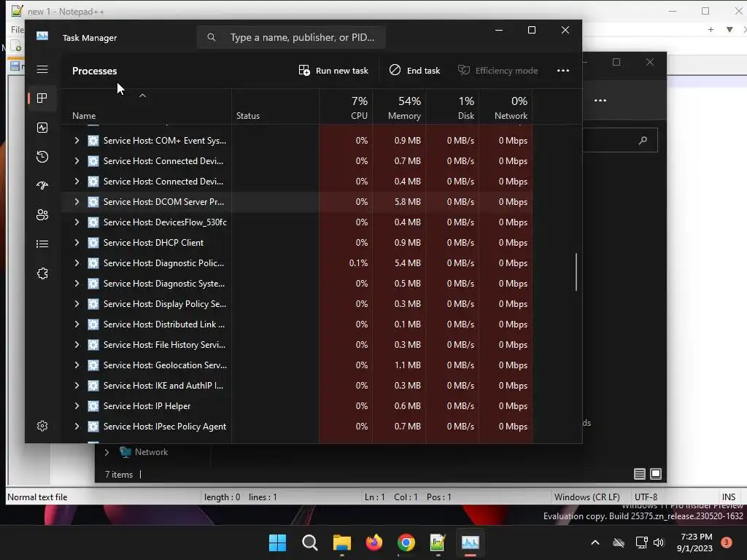Open taskbar Search
This screenshot has height=560, width=747.
(309, 542)
